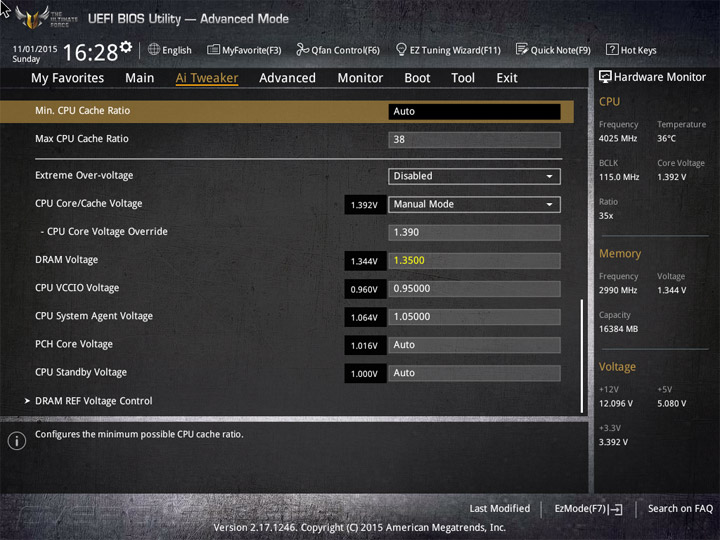Click memory frequency value 2990 MHz

coord(618,290)
